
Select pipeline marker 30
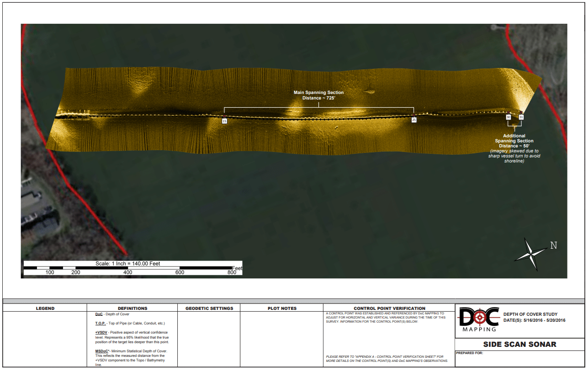[508, 117]
